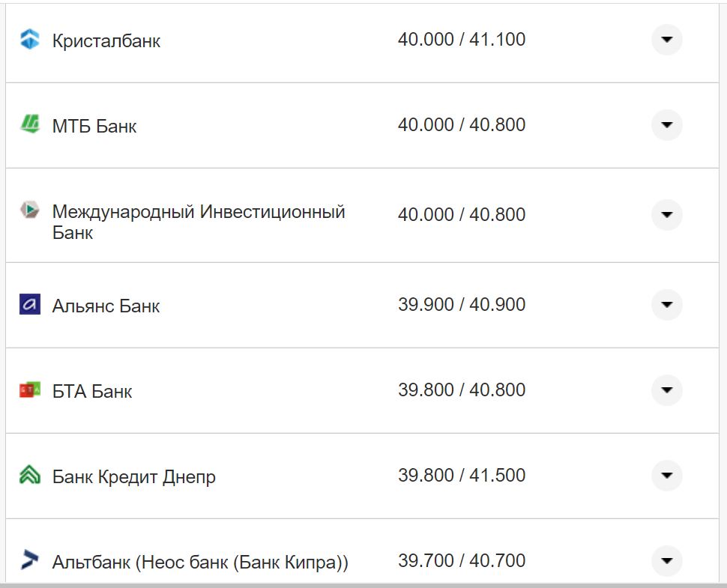This screenshot has width=727, height=588.
Task: Expand the БТА Банк row arrow
Action: pos(666,390)
